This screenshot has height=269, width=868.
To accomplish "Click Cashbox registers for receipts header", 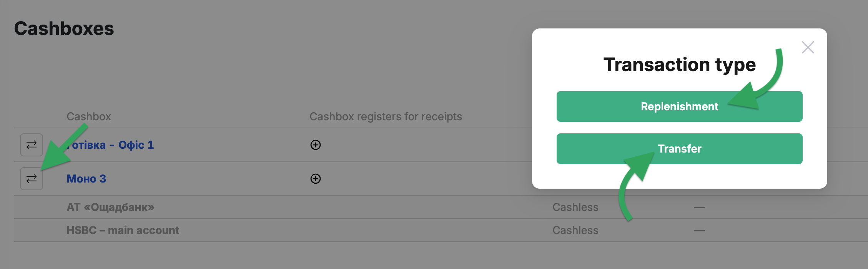I will (386, 116).
